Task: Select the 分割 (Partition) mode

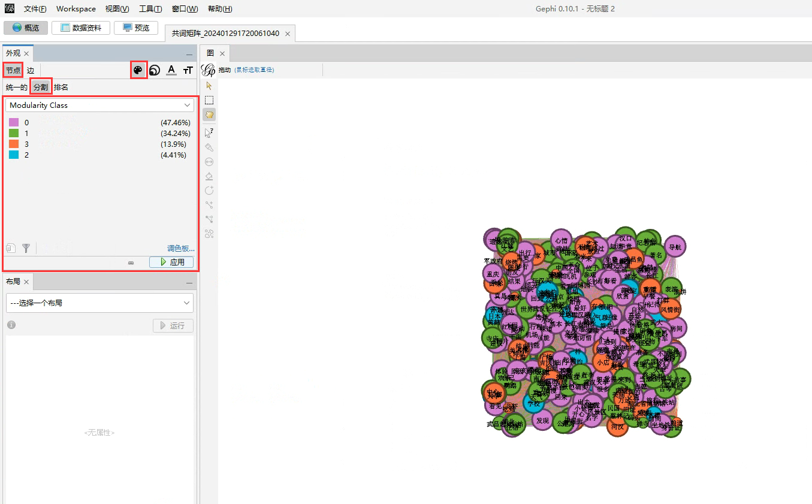Action: (41, 87)
